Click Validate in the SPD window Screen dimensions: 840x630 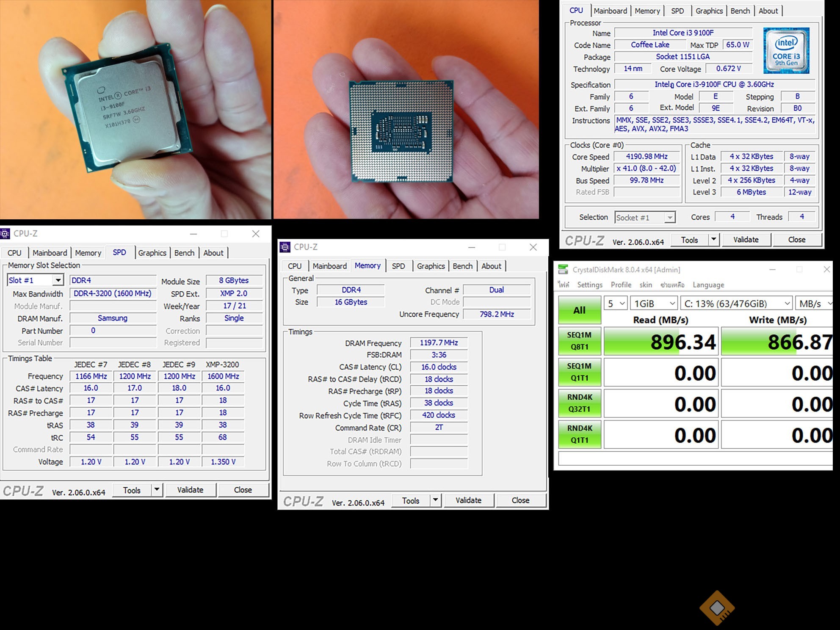[190, 490]
